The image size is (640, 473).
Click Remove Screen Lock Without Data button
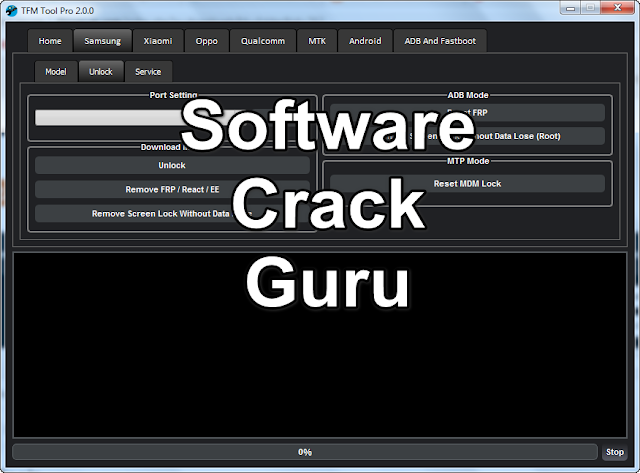172,213
